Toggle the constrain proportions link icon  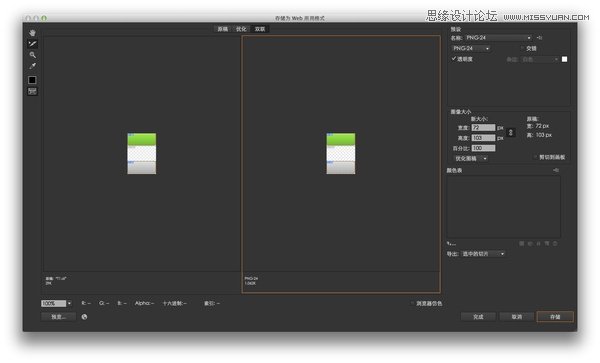tap(510, 133)
